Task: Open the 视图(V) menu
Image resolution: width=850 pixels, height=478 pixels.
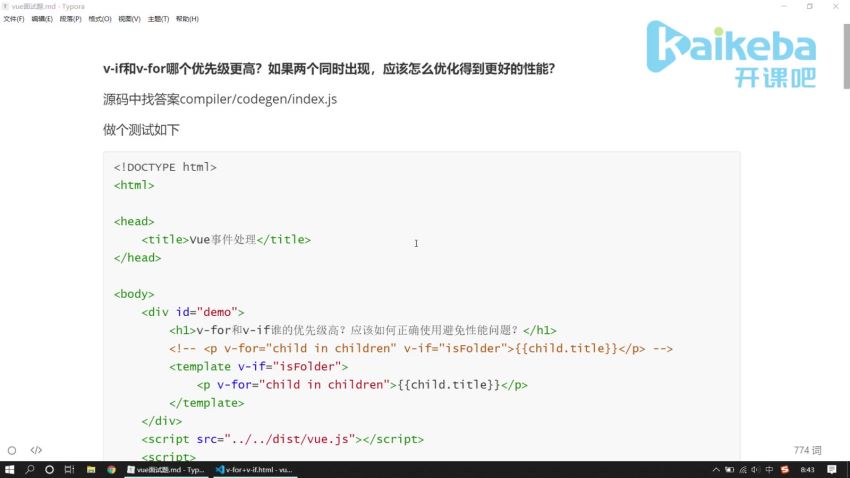Action: click(129, 19)
